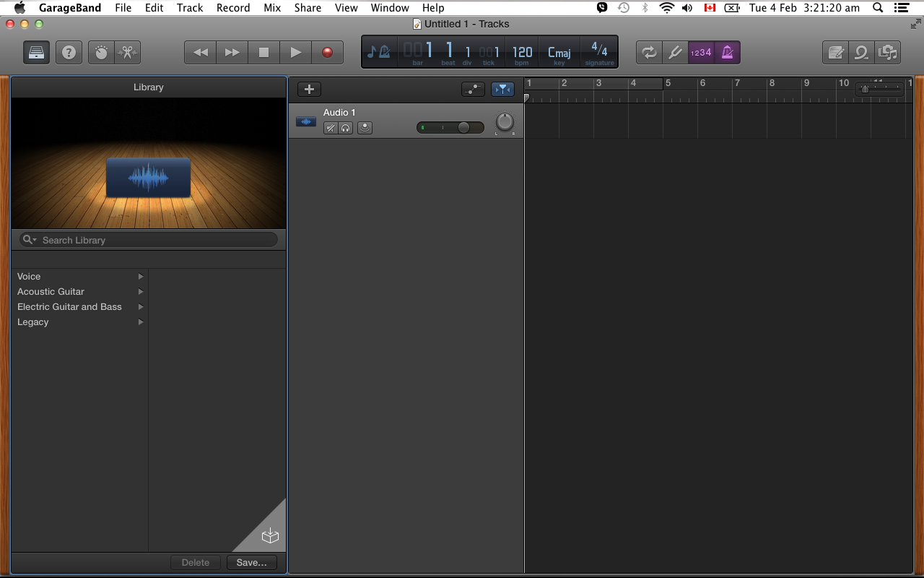Open the LCD display mode note icon
The width and height of the screenshot is (924, 578).
coord(379,52)
